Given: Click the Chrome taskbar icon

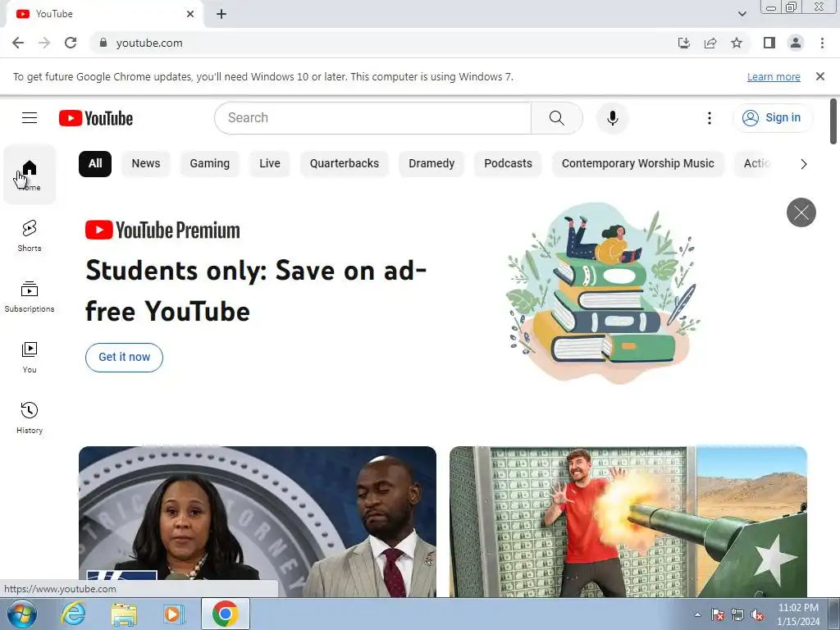Looking at the screenshot, I should click(225, 614).
